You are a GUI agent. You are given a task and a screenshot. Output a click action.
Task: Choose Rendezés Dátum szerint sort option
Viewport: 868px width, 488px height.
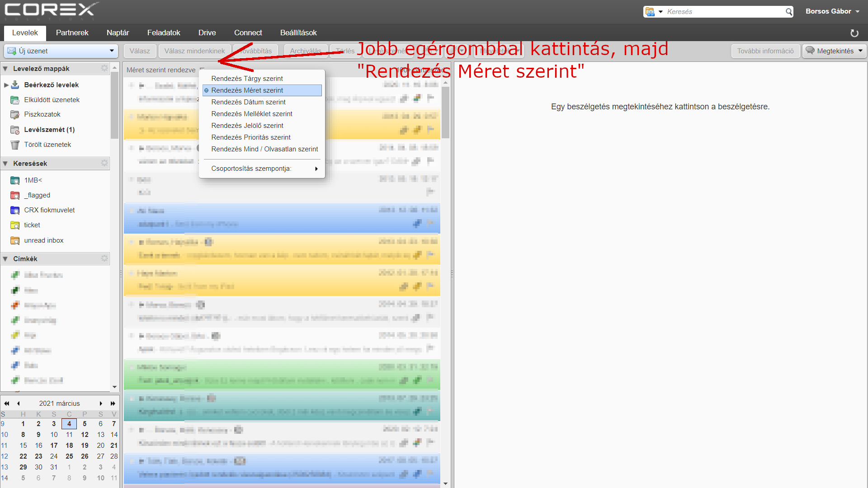248,102
